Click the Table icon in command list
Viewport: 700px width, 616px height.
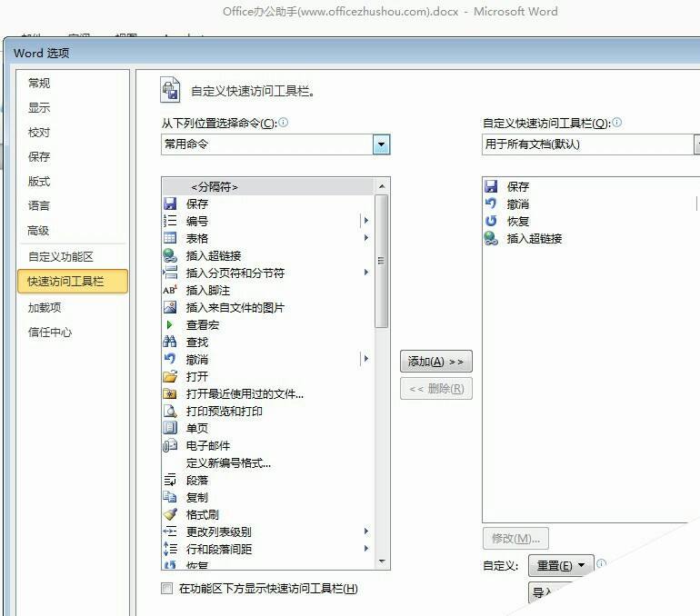pos(170,238)
